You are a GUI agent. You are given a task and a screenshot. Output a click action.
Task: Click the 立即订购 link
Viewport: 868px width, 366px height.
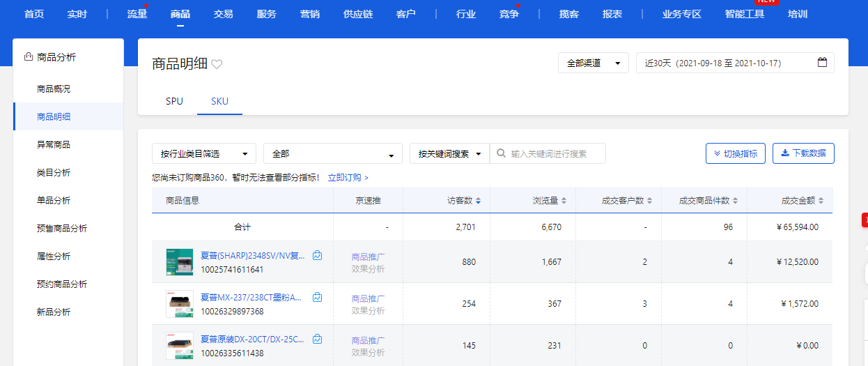pos(348,178)
